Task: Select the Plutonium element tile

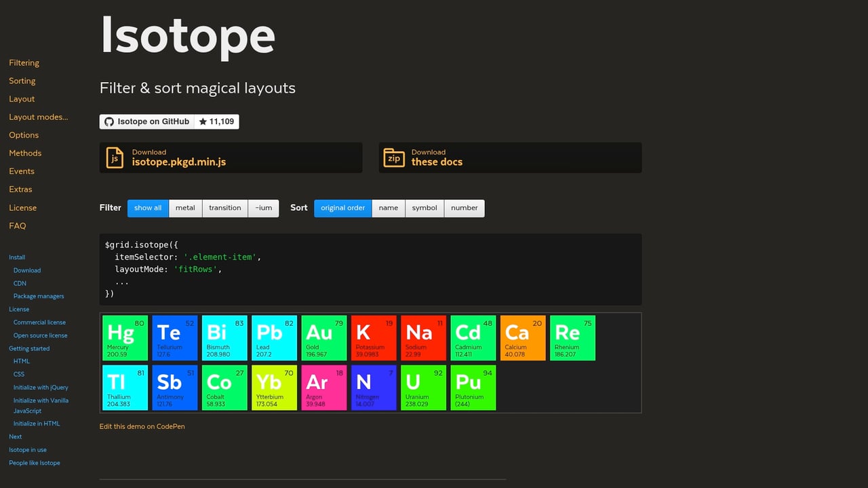Action: 473,387
